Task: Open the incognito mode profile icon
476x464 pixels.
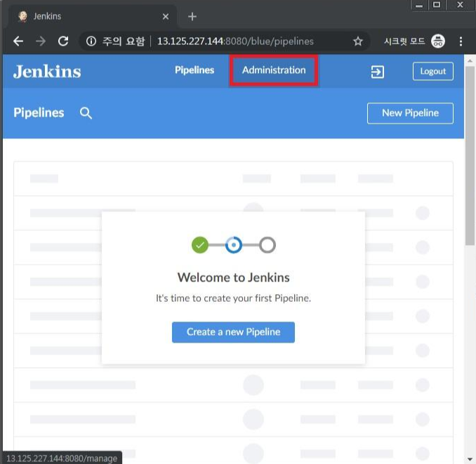Action: 438,41
